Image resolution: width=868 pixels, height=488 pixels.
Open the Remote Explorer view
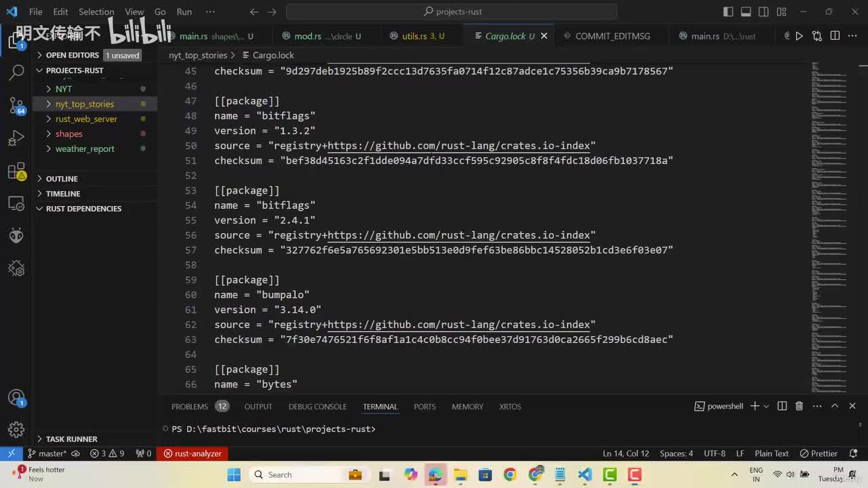16,203
